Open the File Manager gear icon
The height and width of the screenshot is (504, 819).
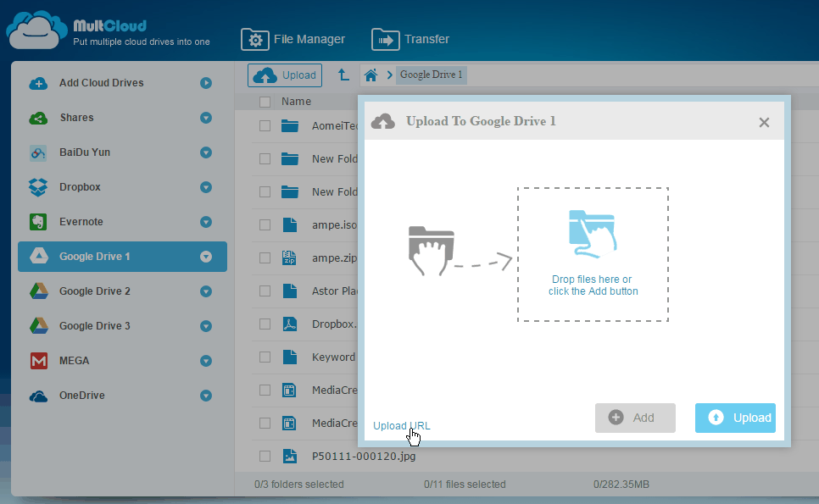coord(255,40)
